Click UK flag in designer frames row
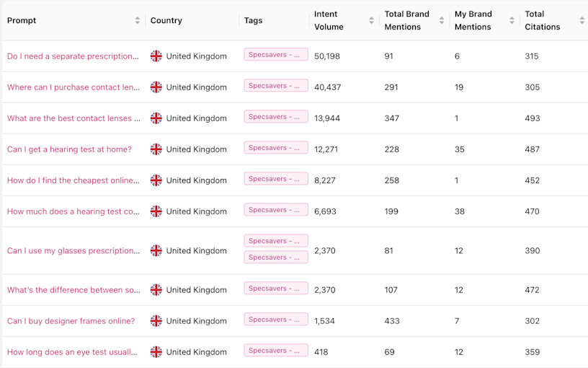This screenshot has width=588, height=368. click(x=156, y=321)
